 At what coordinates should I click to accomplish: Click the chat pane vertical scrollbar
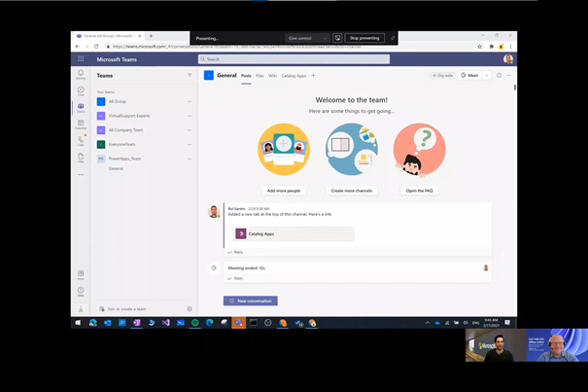(x=515, y=88)
